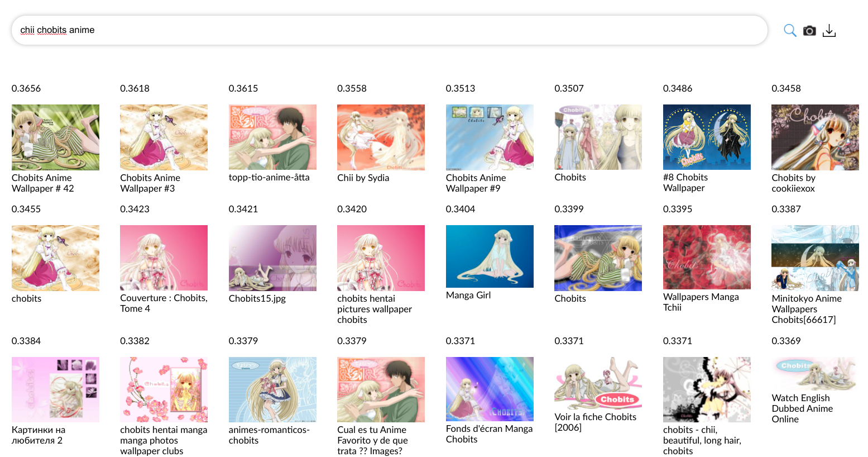Click the 'Watch English Dubbed Anime Online' caption
868x457 pixels.
pos(802,408)
